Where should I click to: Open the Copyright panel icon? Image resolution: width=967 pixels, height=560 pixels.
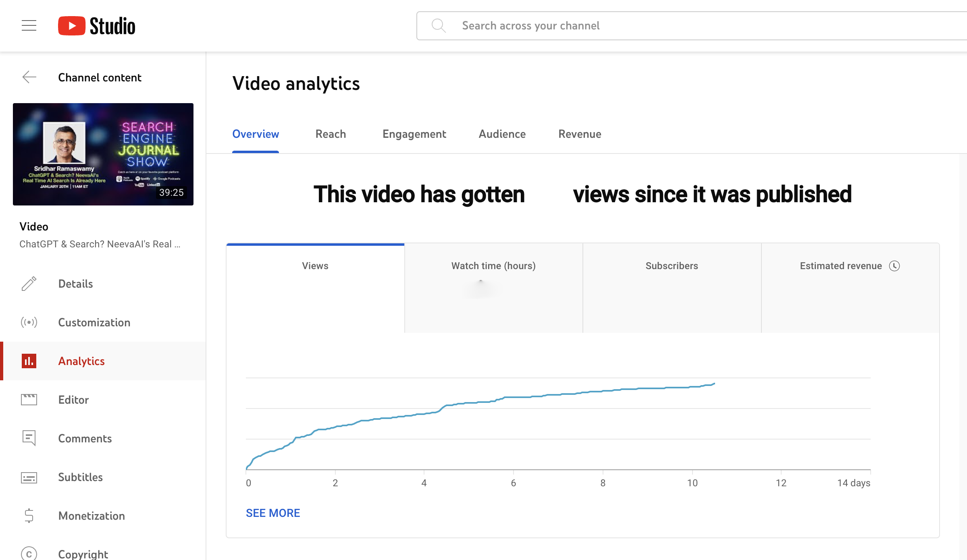click(x=28, y=553)
